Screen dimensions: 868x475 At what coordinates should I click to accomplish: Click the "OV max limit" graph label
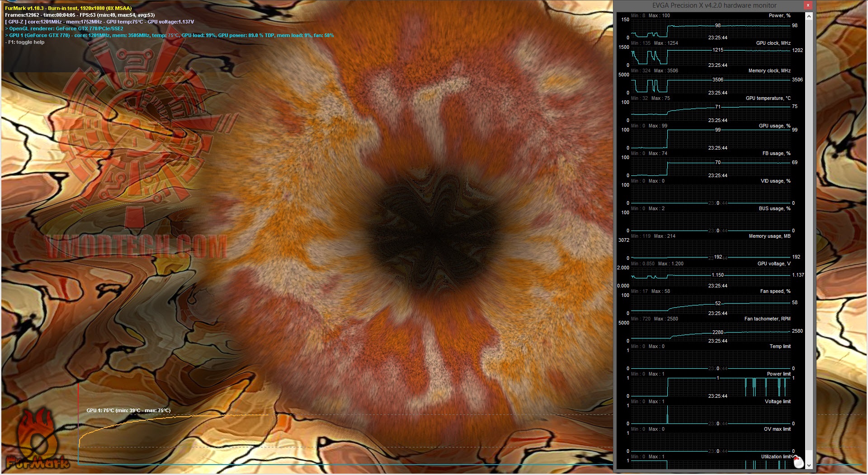(x=777, y=429)
